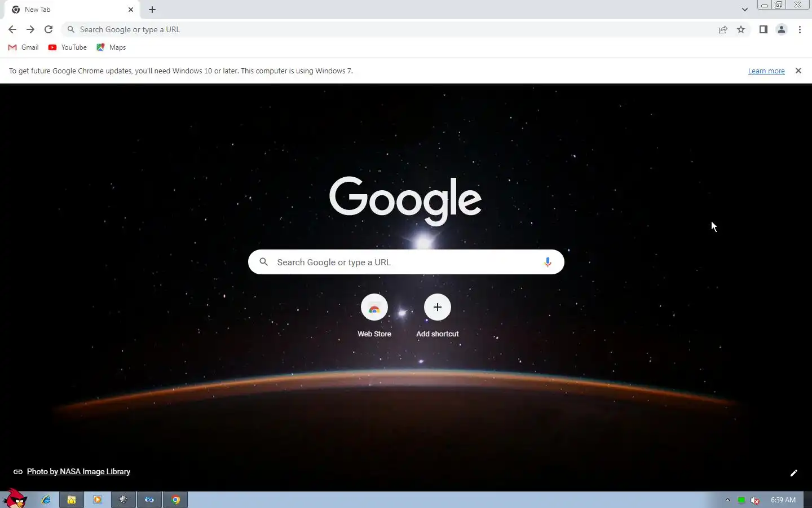Go back using the back arrow

coord(12,29)
